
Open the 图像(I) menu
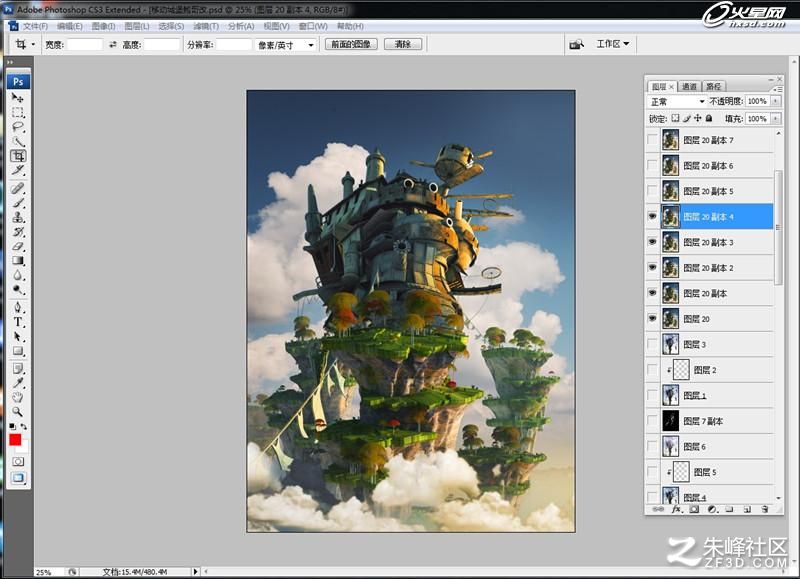pyautogui.click(x=103, y=26)
